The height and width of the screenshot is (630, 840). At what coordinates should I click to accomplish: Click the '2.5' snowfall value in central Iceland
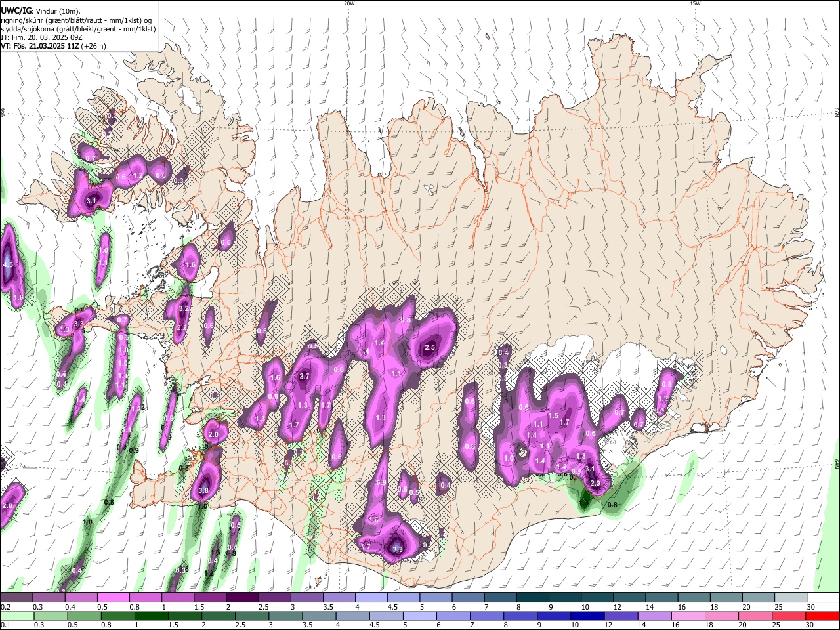point(430,347)
